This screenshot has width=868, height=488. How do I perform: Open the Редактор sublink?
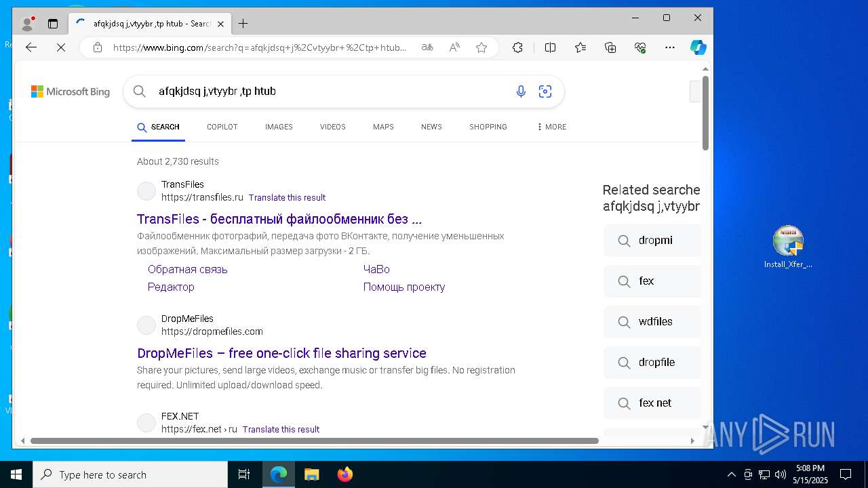[171, 287]
